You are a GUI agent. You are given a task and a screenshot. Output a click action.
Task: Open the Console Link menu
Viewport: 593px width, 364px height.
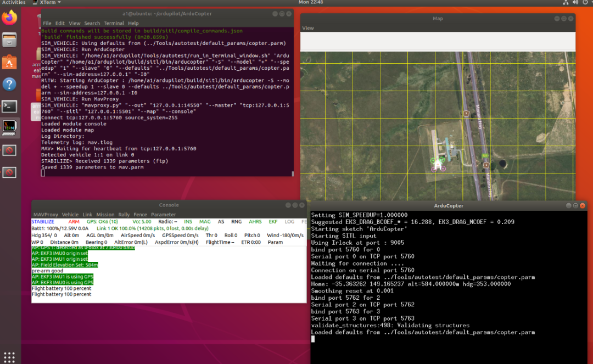pos(87,215)
